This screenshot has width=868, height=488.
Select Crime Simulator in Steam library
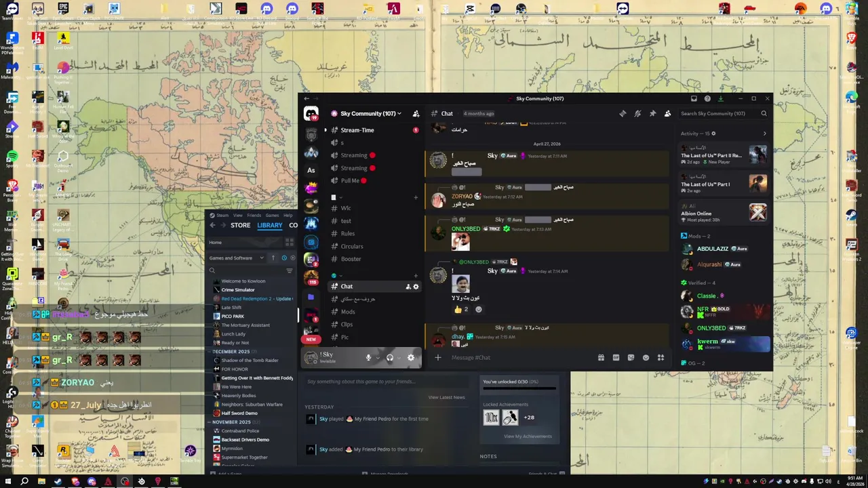pos(238,290)
